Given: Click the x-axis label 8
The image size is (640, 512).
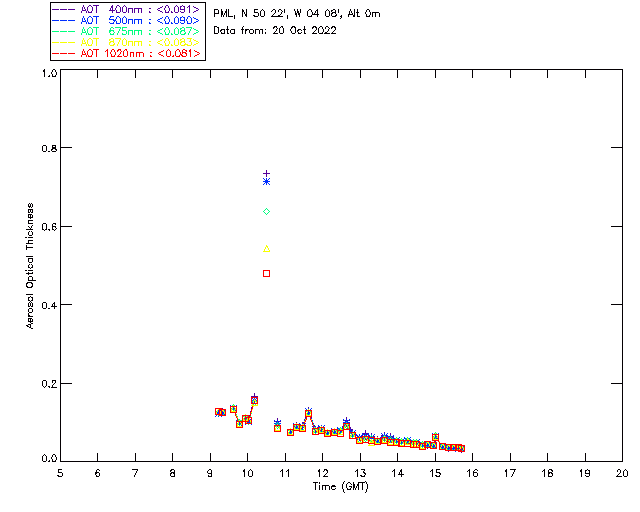Looking at the screenshot, I should [173, 473].
